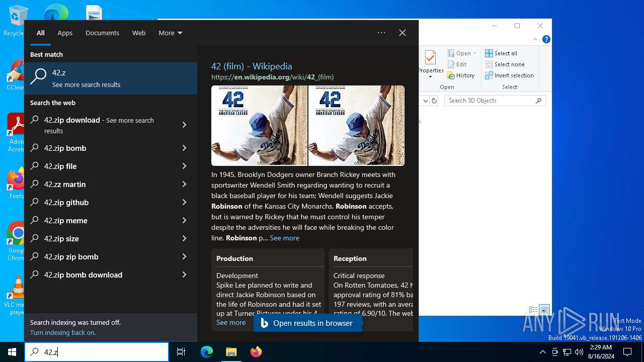Select the Documents search filter tab
644x362 pixels.
click(x=102, y=33)
